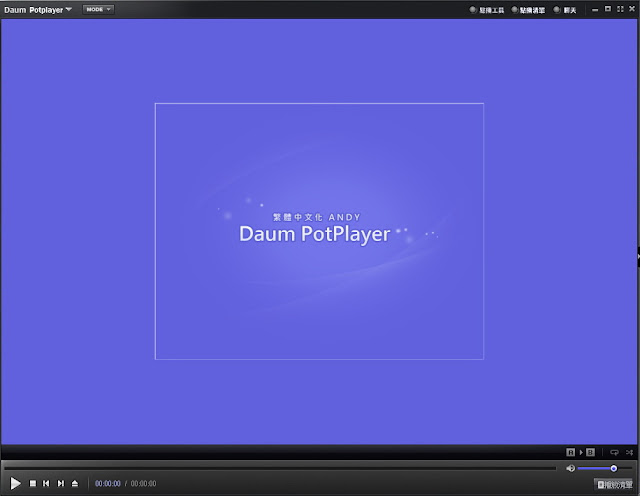The image size is (640, 496).
Task: Set A-B repeat start point (first square button)
Action: click(x=571, y=452)
